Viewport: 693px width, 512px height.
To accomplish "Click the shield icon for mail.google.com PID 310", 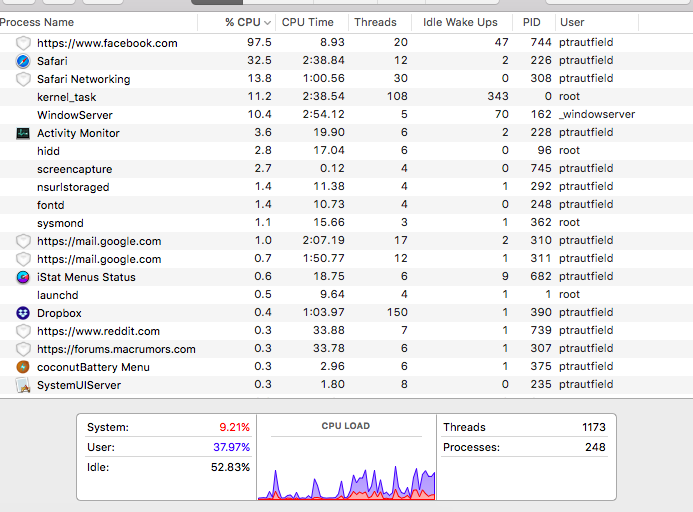I will [x=23, y=241].
